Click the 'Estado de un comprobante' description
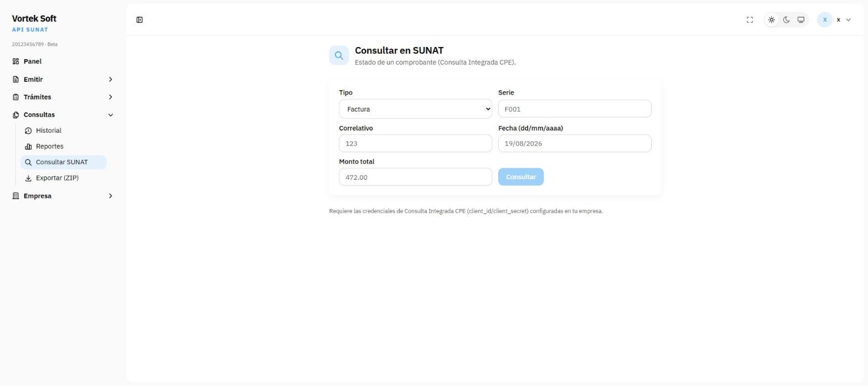868x386 pixels. [x=435, y=62]
